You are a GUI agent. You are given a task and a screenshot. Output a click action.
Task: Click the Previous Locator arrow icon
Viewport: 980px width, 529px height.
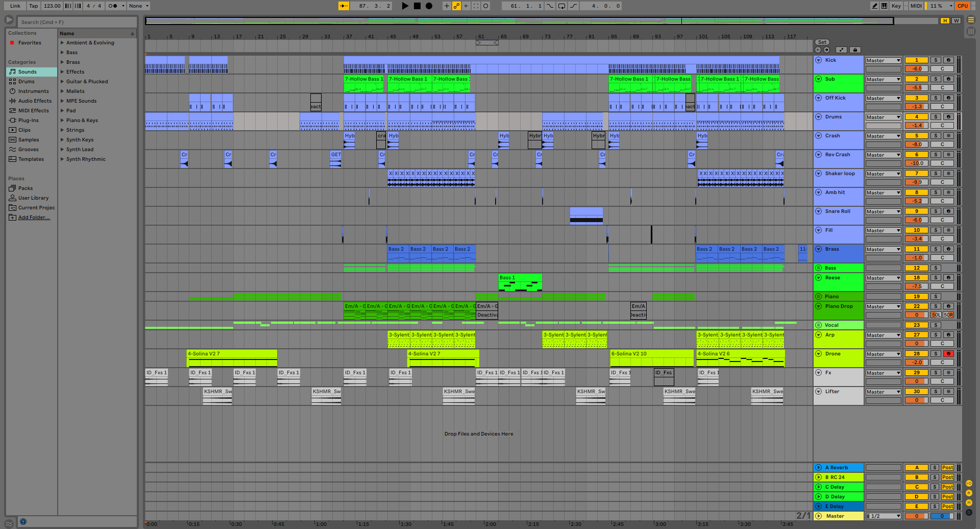pos(818,50)
